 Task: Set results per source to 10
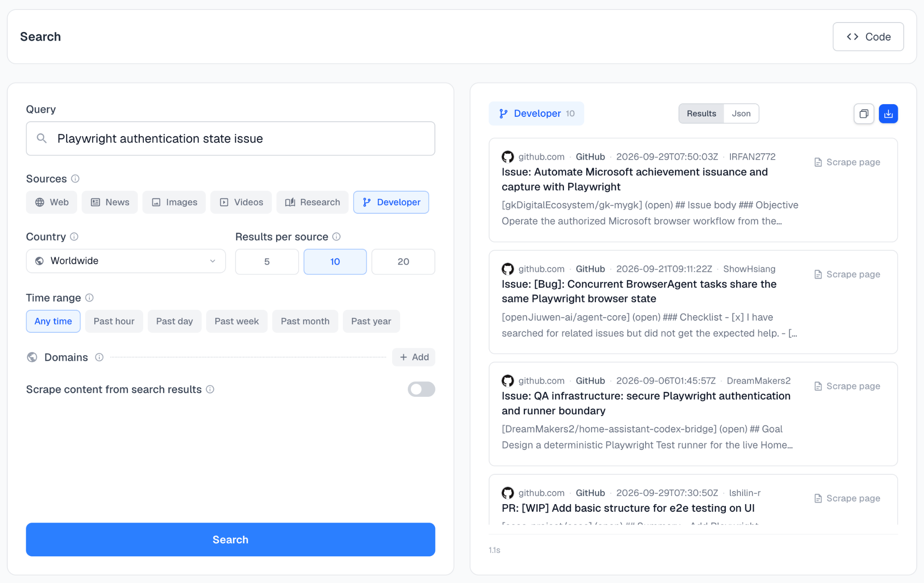(335, 262)
